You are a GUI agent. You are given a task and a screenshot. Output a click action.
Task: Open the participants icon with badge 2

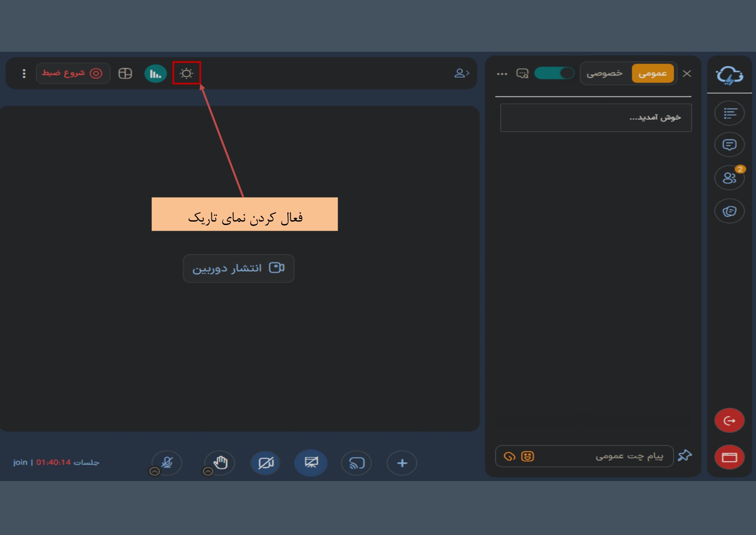click(729, 178)
